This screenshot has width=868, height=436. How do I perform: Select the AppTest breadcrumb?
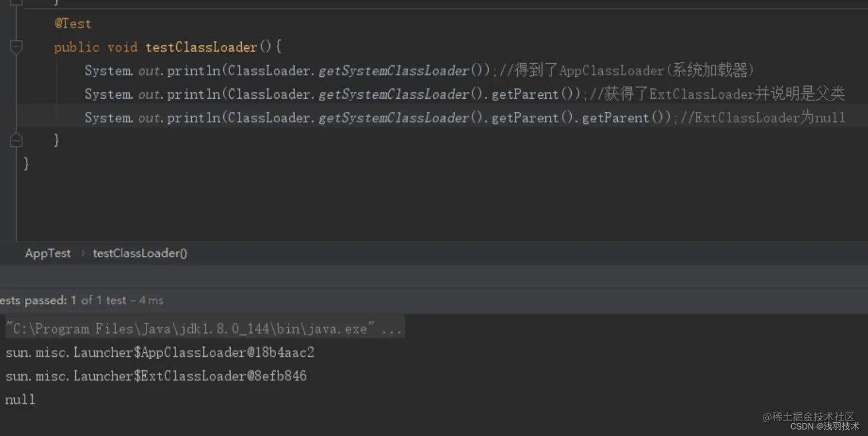click(48, 253)
